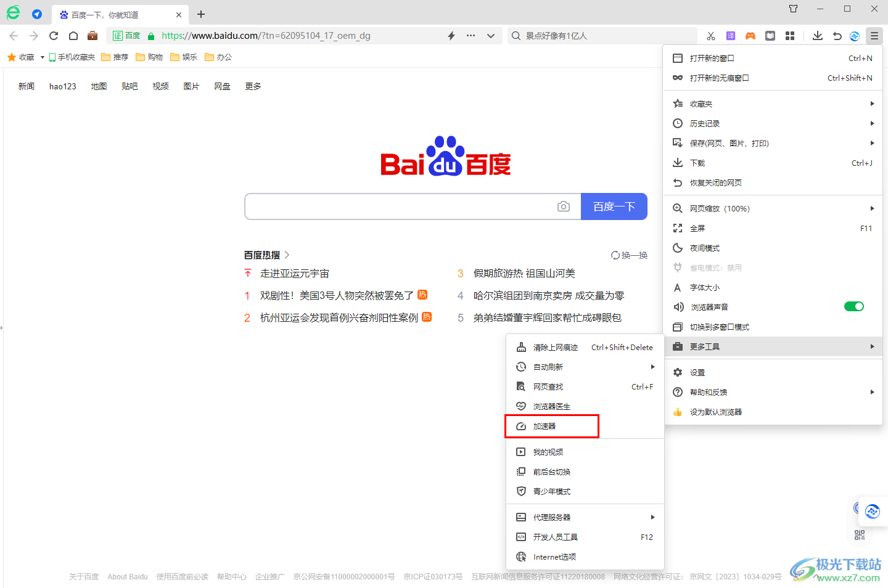
Task: Select 全屏 menu item
Action: pyautogui.click(x=773, y=228)
